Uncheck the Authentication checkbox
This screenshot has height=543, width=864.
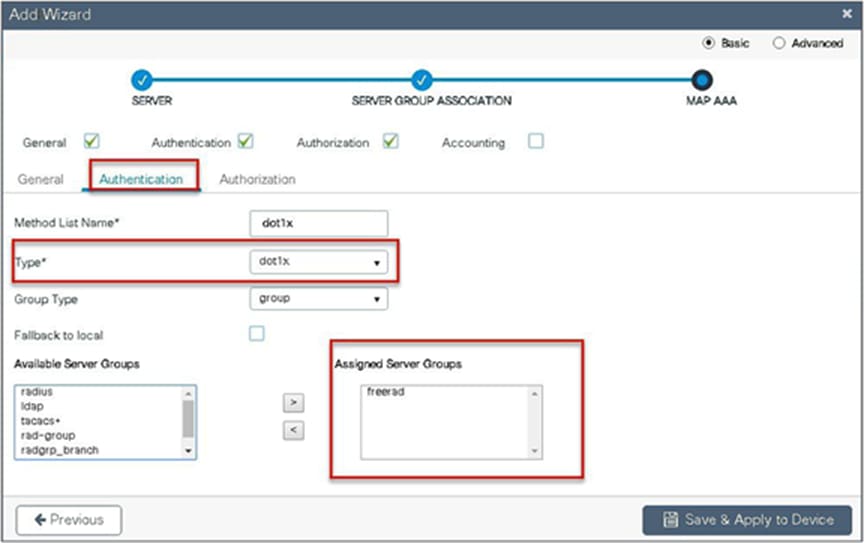coord(245,141)
